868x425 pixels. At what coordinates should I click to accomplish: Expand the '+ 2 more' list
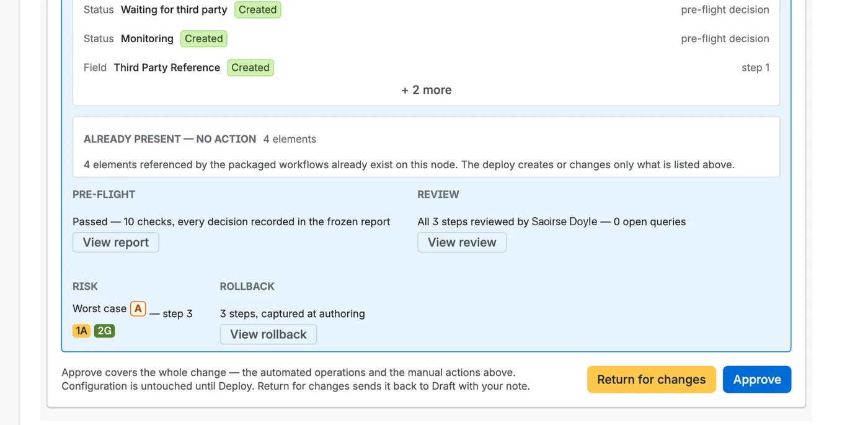(x=427, y=90)
